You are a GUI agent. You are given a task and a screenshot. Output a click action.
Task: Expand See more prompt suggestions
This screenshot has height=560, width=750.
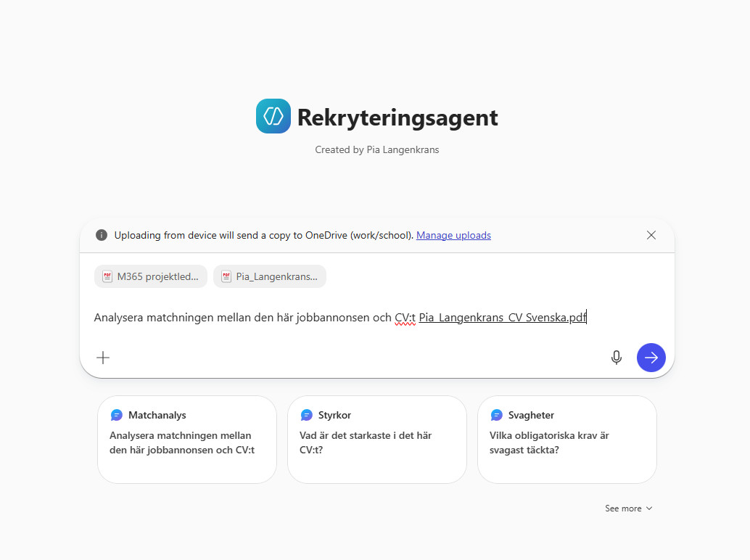point(628,508)
